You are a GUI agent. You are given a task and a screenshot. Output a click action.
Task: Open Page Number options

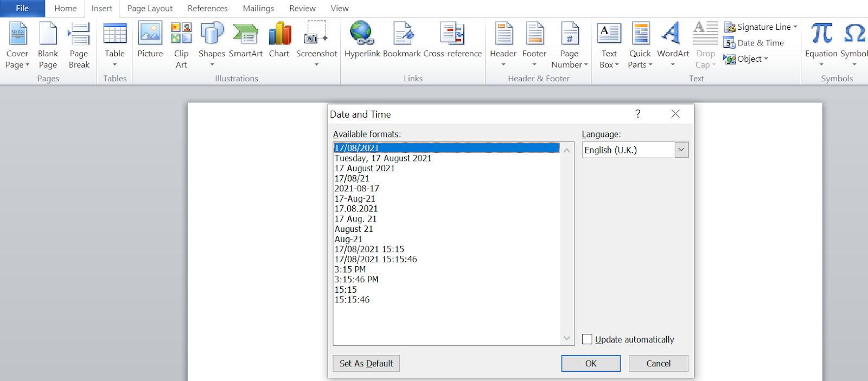pyautogui.click(x=570, y=46)
